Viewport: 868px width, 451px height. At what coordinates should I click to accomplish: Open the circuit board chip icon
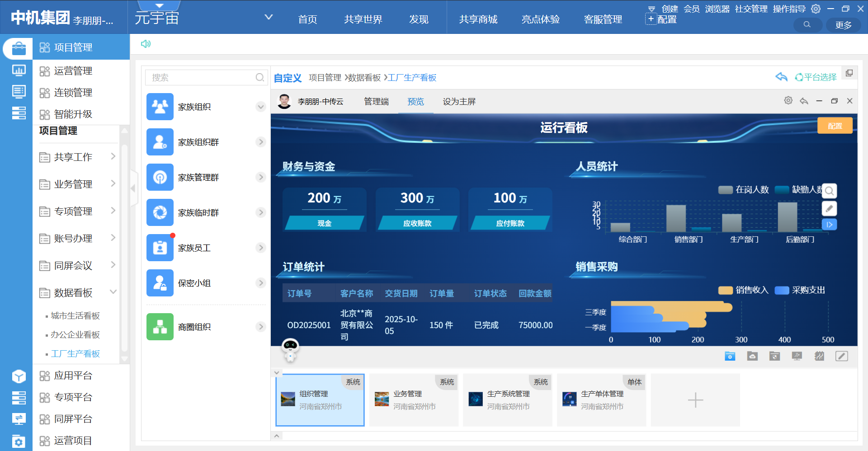[x=819, y=356]
